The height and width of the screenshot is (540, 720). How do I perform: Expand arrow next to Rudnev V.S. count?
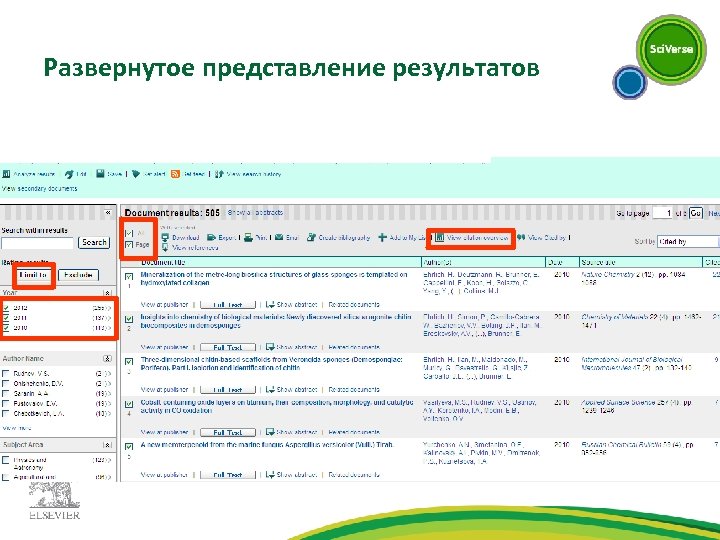(109, 374)
